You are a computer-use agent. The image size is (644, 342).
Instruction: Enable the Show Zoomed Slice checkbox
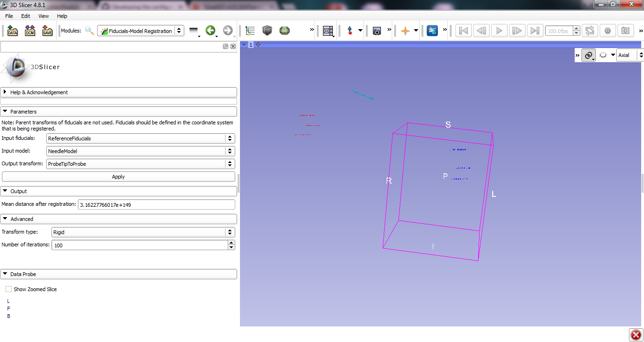8,289
